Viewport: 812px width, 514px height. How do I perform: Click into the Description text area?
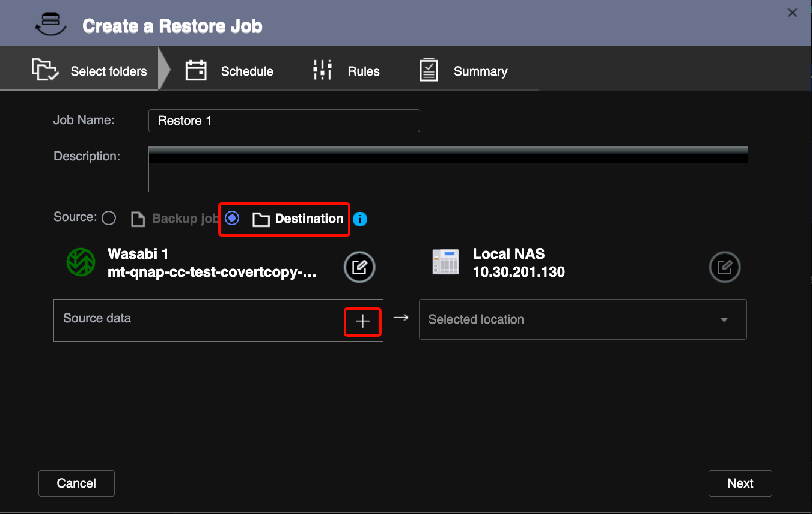tap(448, 169)
